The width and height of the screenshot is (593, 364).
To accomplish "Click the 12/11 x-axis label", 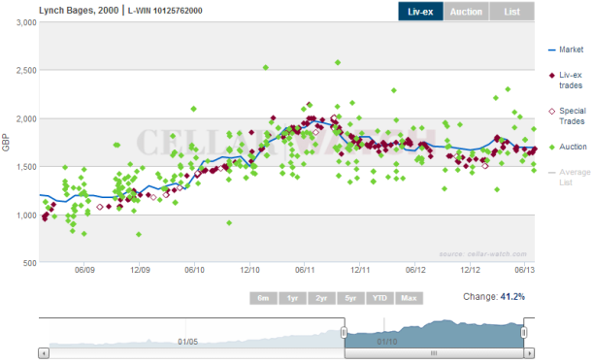I will pyautogui.click(x=360, y=270).
